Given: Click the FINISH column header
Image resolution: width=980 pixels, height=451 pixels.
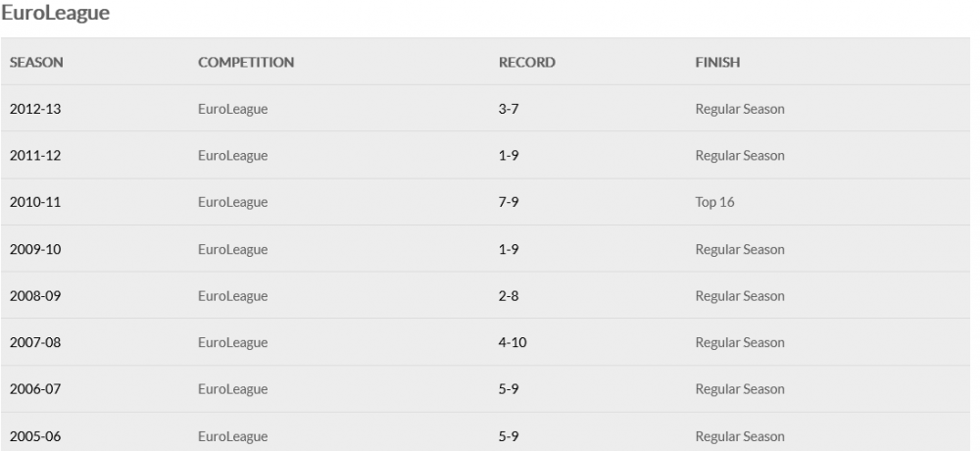Looking at the screenshot, I should click(717, 63).
